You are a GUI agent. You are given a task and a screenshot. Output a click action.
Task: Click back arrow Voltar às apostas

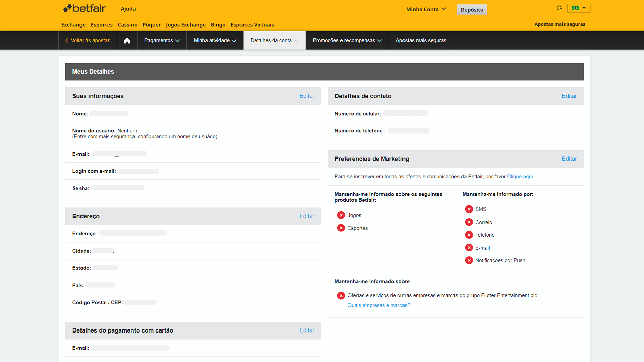pyautogui.click(x=88, y=40)
